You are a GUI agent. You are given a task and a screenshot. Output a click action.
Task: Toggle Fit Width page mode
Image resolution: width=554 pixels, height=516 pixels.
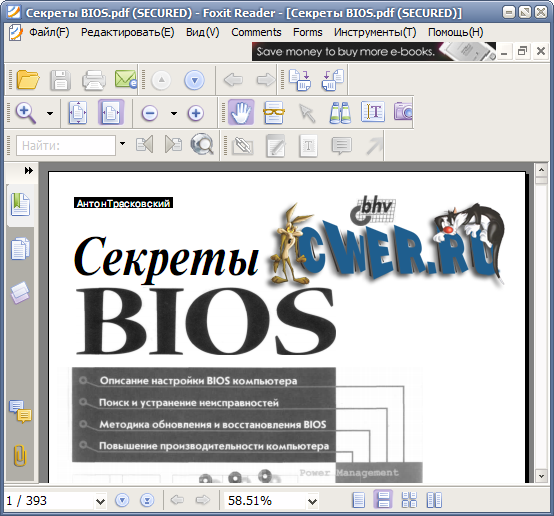111,113
